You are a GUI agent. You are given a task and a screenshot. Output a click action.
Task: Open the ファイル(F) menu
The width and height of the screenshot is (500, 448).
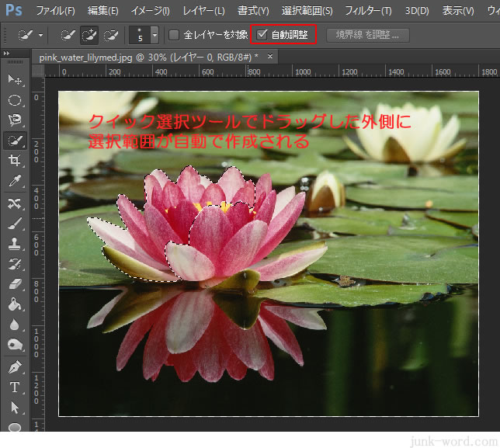pyautogui.click(x=55, y=11)
